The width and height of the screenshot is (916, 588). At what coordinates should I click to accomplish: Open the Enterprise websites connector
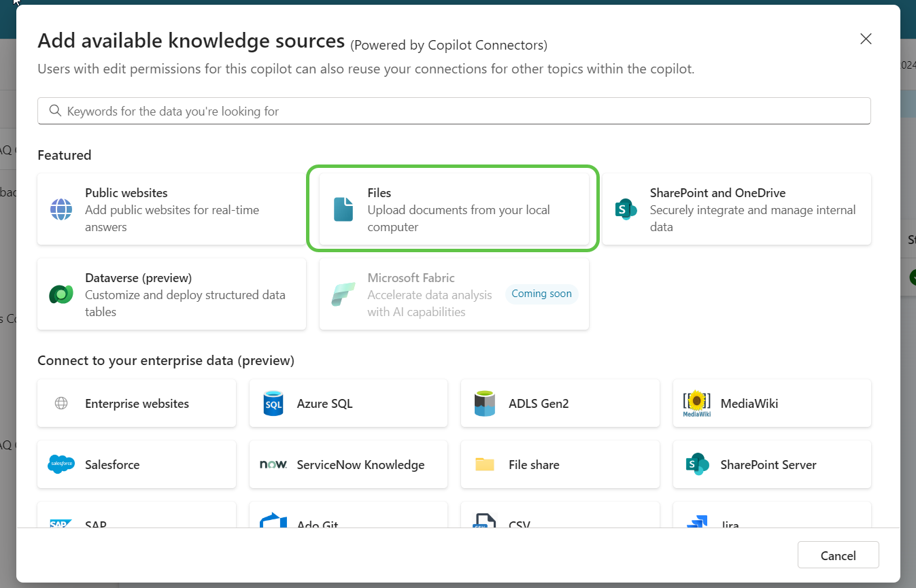point(136,402)
